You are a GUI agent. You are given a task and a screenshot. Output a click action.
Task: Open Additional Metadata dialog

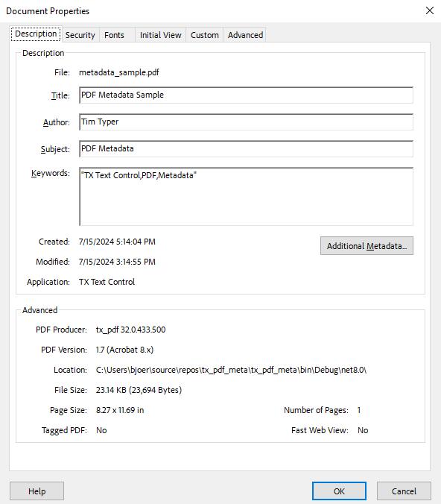point(367,246)
